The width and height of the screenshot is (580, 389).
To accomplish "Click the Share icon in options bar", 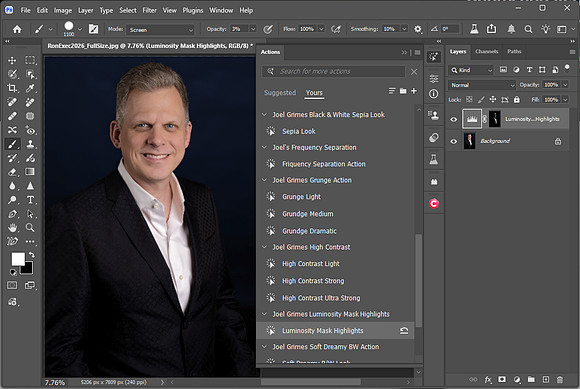I will pyautogui.click(x=491, y=29).
